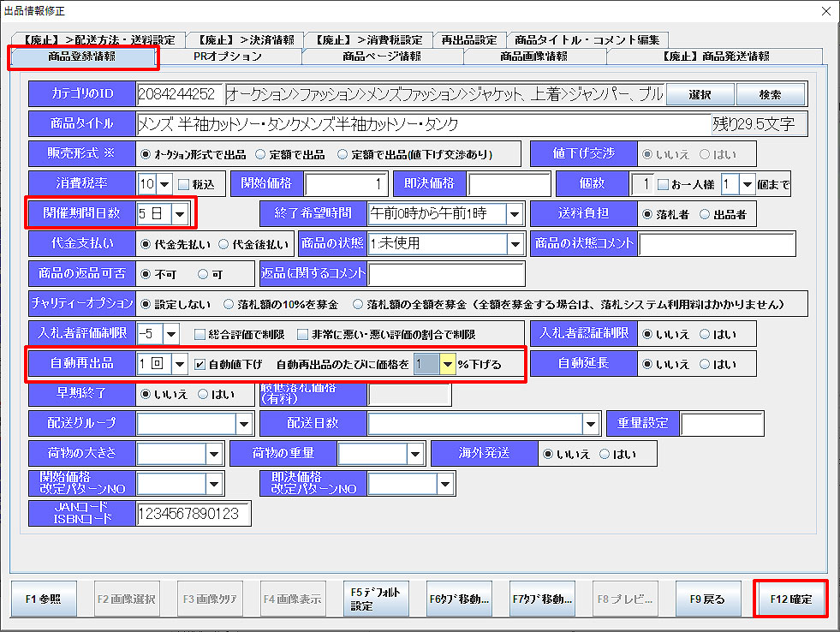Open the 開催期間日数 dropdown

[182, 213]
